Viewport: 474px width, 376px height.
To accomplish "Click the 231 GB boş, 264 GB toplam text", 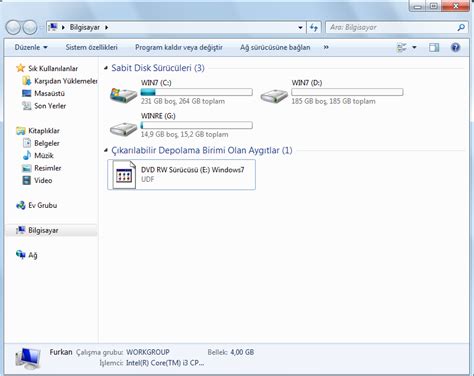I will tap(183, 101).
